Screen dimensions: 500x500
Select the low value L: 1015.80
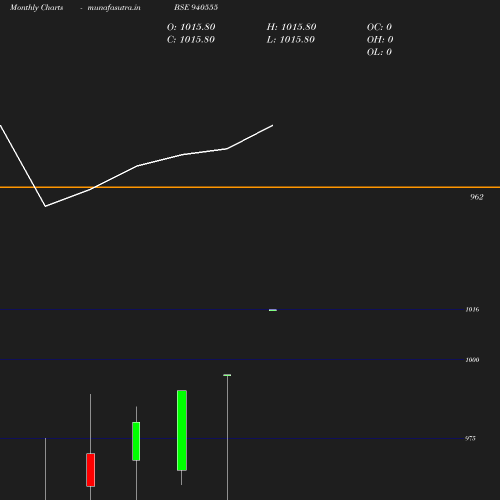pos(291,40)
